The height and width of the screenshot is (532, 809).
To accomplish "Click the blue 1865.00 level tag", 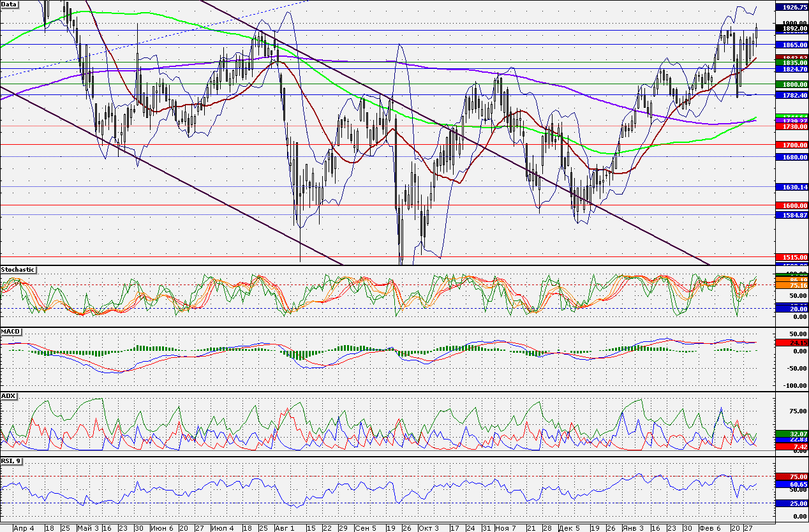I will tap(791, 45).
